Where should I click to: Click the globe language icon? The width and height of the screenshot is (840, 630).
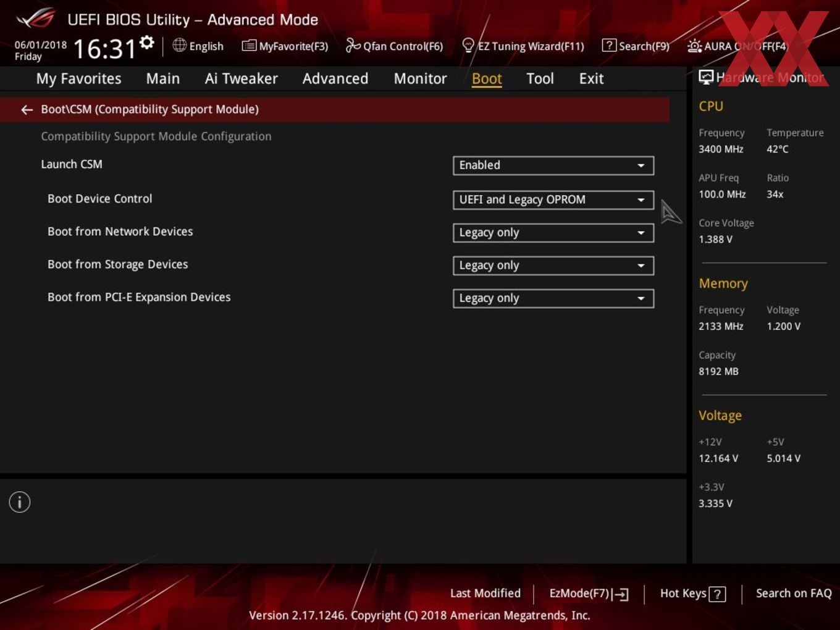tap(179, 45)
